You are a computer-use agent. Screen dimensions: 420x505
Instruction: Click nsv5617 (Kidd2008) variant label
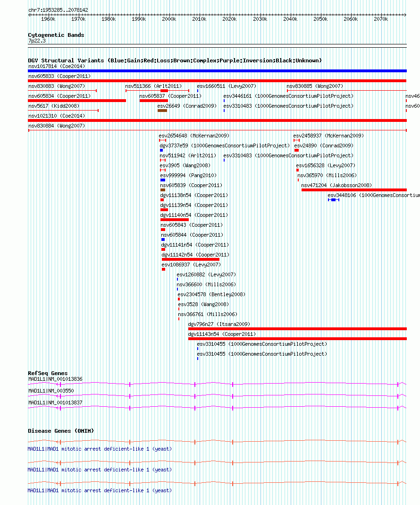(x=54, y=106)
